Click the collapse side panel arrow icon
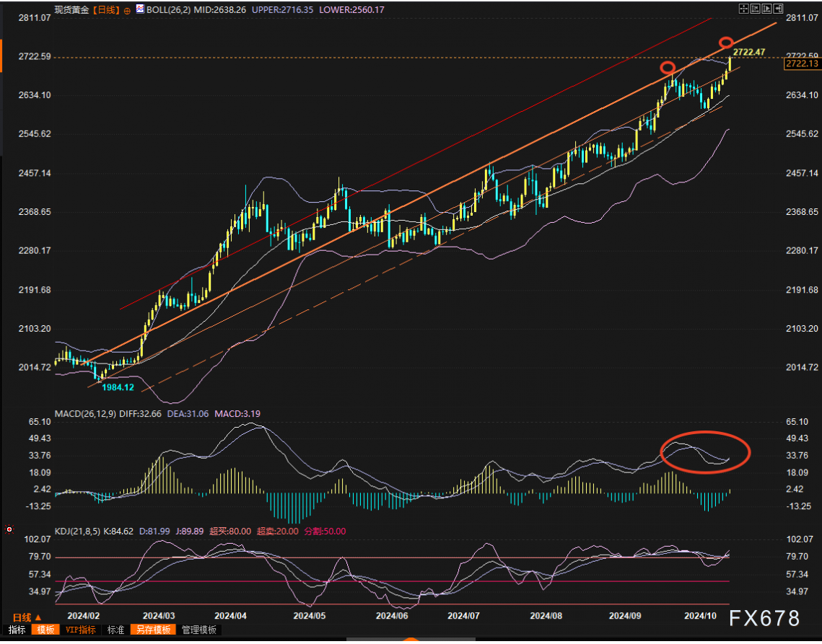The image size is (822, 644). 778,9
